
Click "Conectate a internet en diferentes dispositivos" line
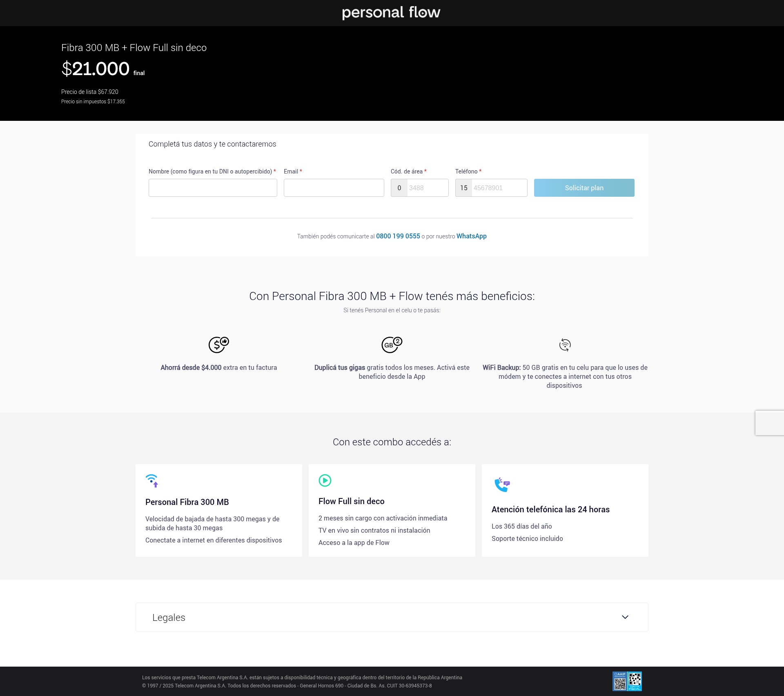214,540
